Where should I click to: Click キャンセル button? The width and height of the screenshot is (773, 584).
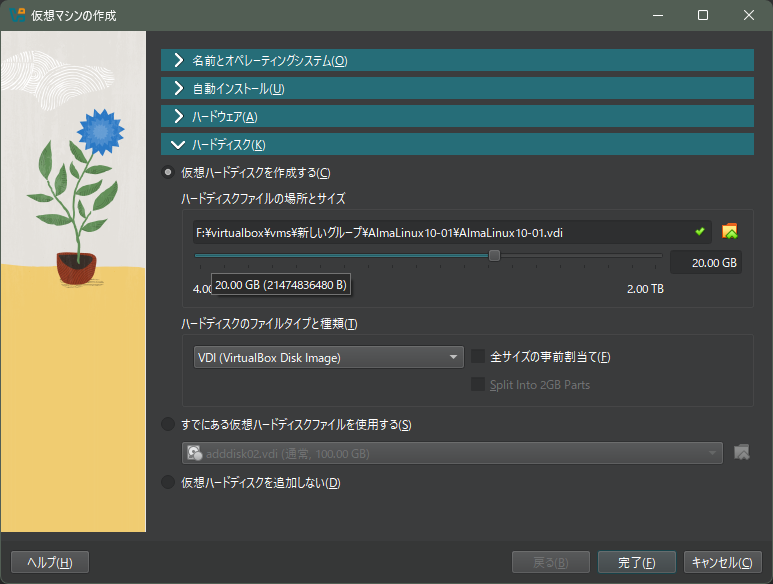point(722,562)
